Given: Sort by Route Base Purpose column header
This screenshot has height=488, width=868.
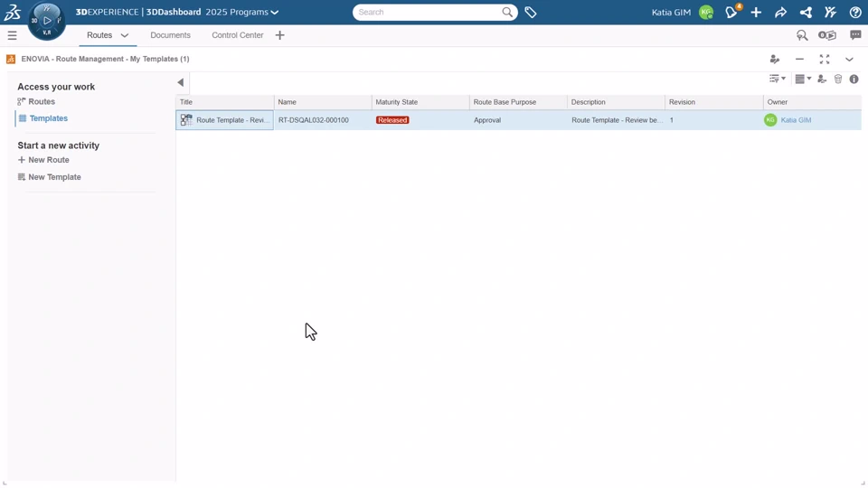Looking at the screenshot, I should click(519, 102).
